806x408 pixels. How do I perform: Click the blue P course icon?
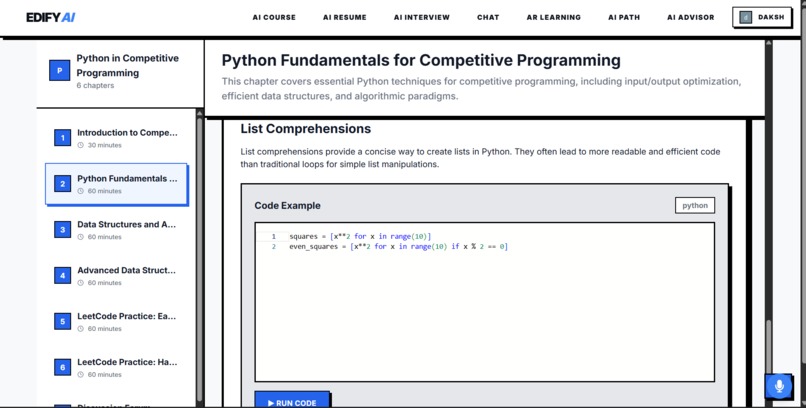click(60, 70)
